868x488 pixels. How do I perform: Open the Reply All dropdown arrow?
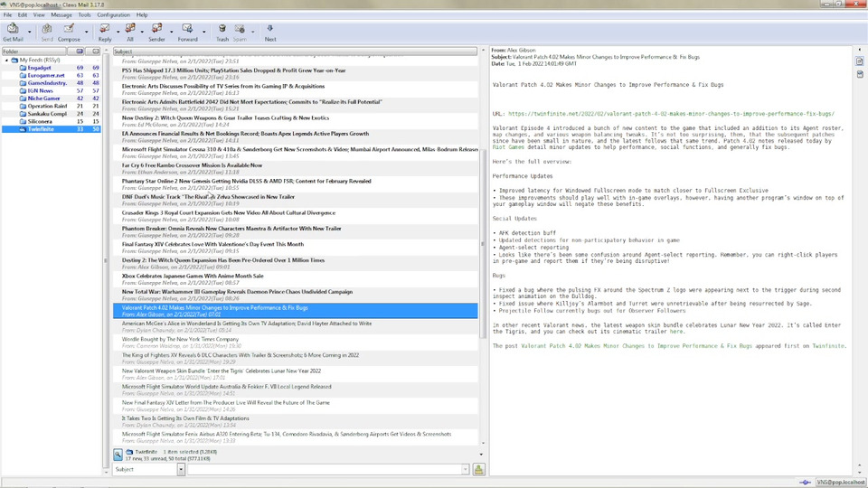click(x=142, y=33)
